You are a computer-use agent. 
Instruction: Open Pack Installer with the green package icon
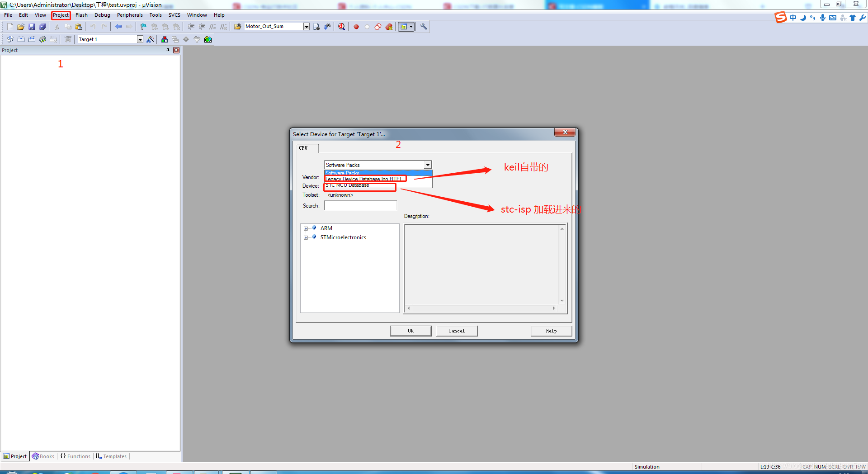[208, 39]
